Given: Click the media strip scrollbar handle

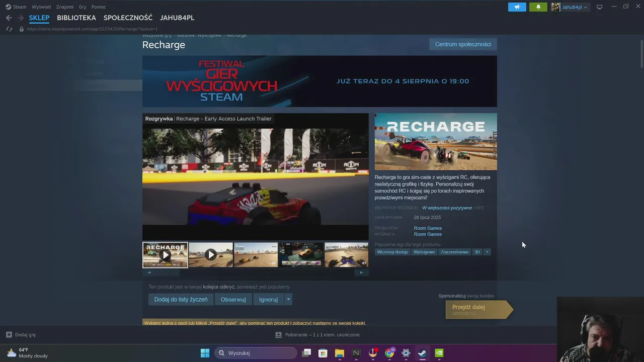Looking at the screenshot, I should [x=164, y=273].
